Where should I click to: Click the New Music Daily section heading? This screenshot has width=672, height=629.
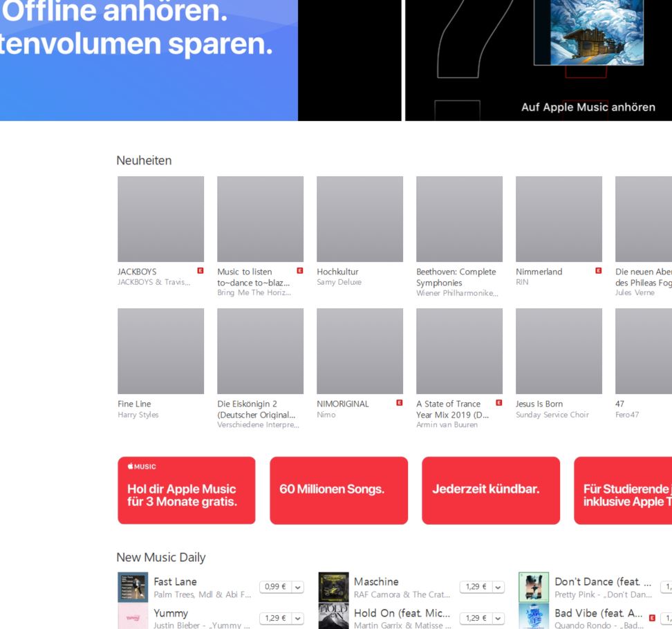160,557
